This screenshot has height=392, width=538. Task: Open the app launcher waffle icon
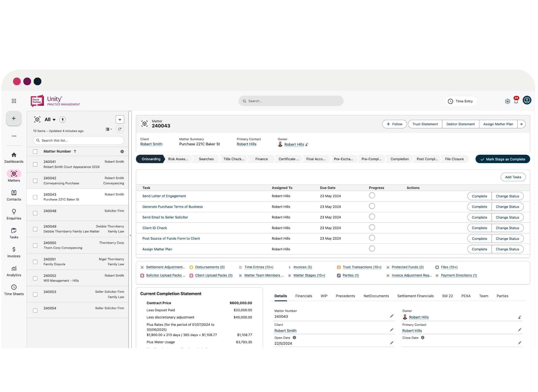14,101
